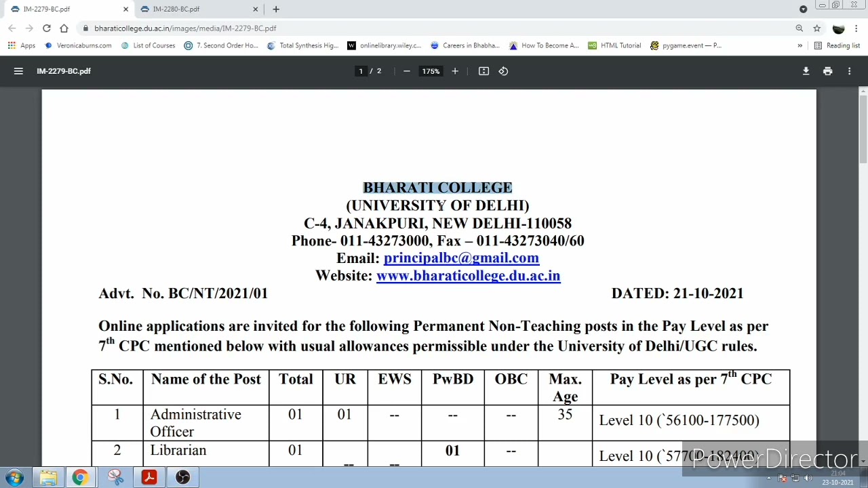This screenshot has height=488, width=868.
Task: Open the HTML Tutorial bookmark
Action: [x=614, y=45]
